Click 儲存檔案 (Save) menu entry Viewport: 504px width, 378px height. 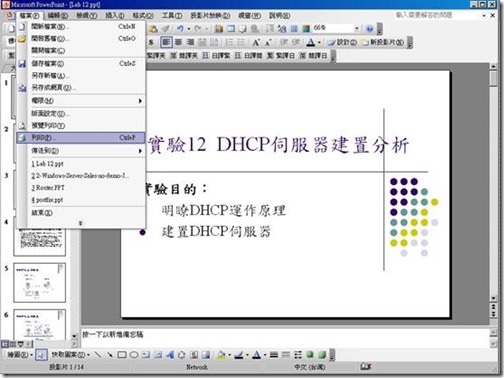point(81,63)
